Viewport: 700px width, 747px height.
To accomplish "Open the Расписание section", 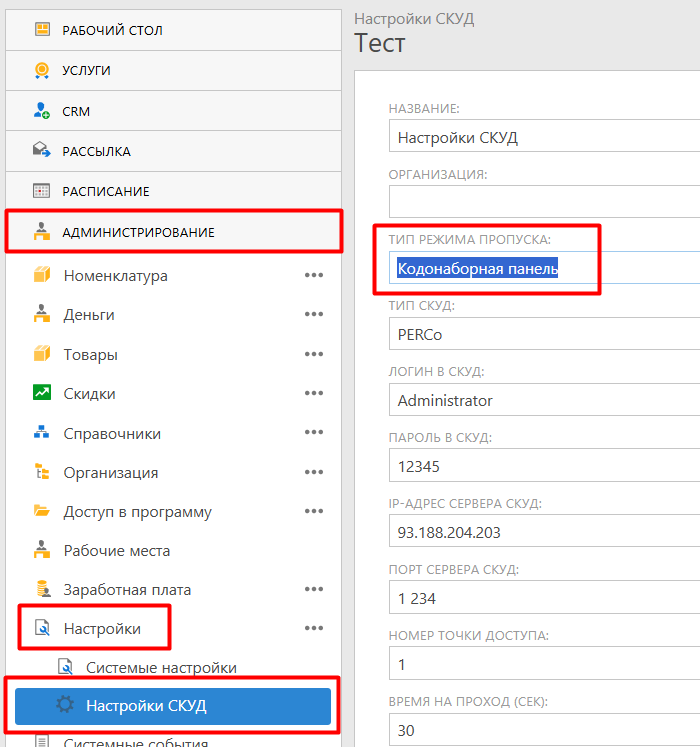I will point(173,191).
